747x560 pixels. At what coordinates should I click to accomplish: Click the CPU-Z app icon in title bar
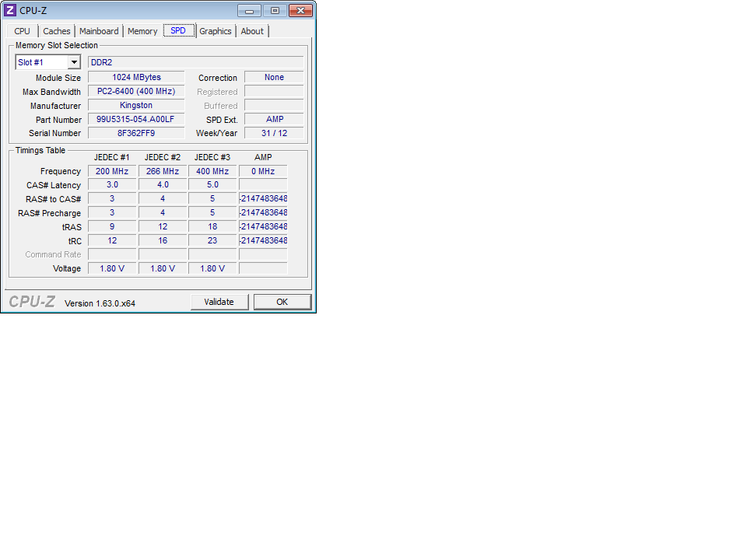click(10, 10)
